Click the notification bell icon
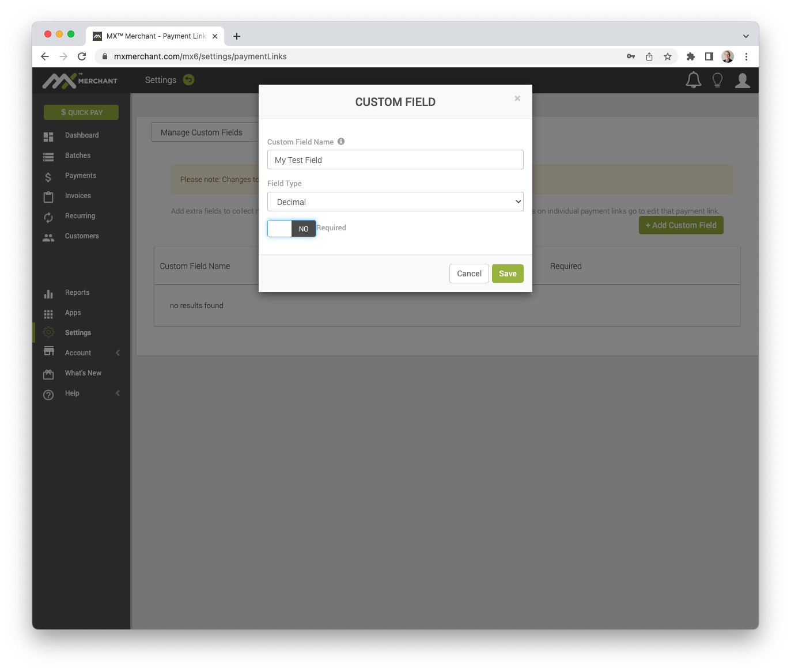 coord(693,80)
